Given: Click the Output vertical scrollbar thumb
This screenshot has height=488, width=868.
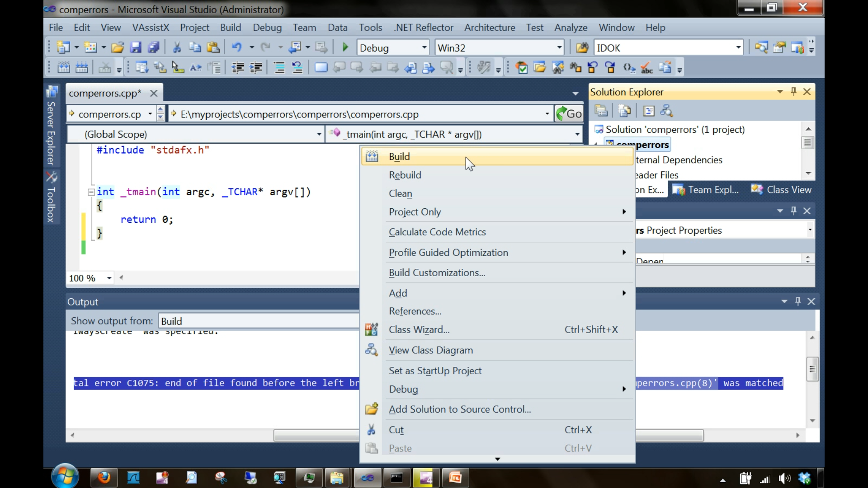Looking at the screenshot, I should pos(812,369).
